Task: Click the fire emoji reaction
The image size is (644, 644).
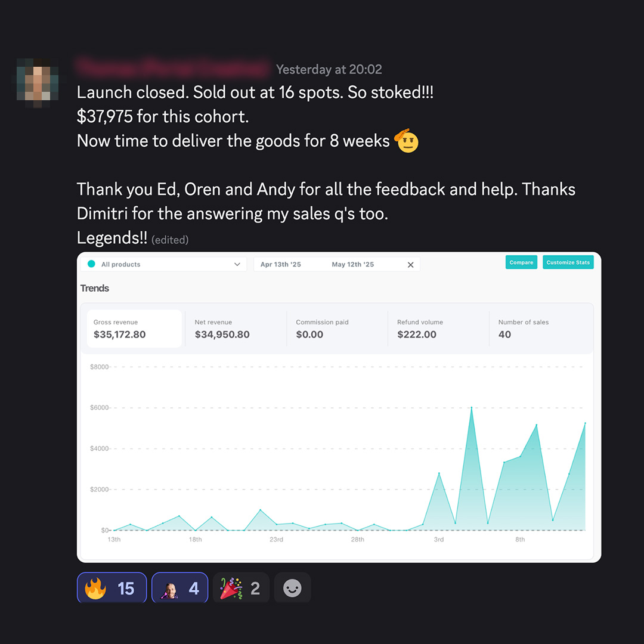Action: 112,588
